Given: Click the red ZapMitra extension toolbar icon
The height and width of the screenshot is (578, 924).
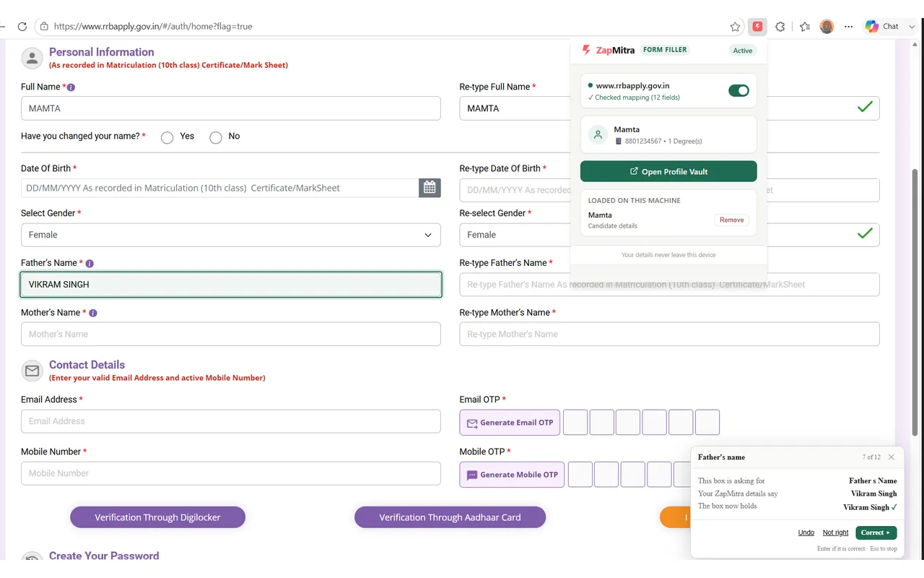Looking at the screenshot, I should coord(757,27).
